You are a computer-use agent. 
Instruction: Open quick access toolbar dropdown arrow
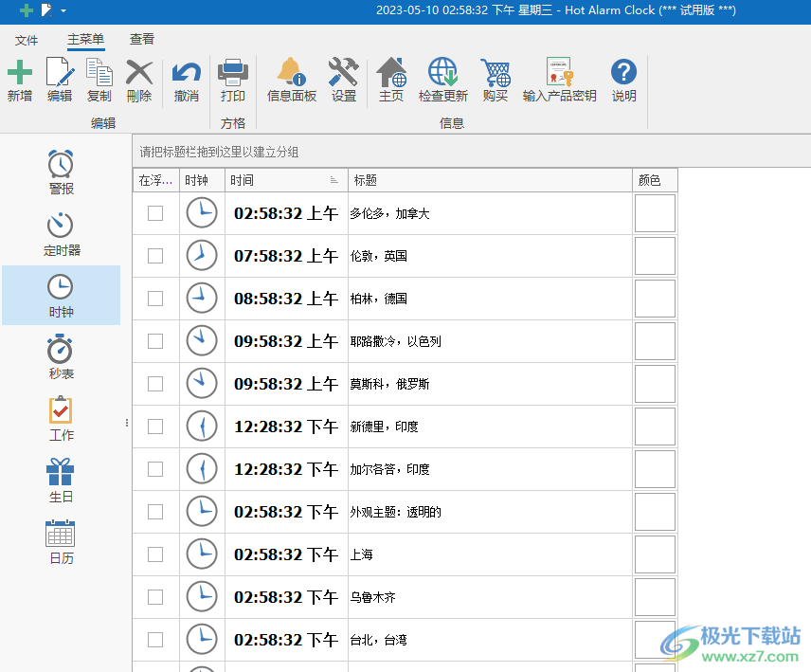pos(63,10)
